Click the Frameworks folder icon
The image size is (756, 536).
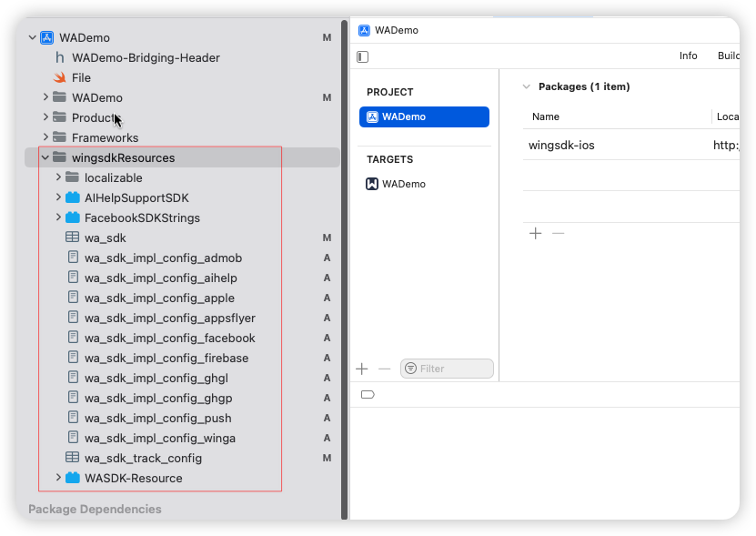[x=59, y=137]
